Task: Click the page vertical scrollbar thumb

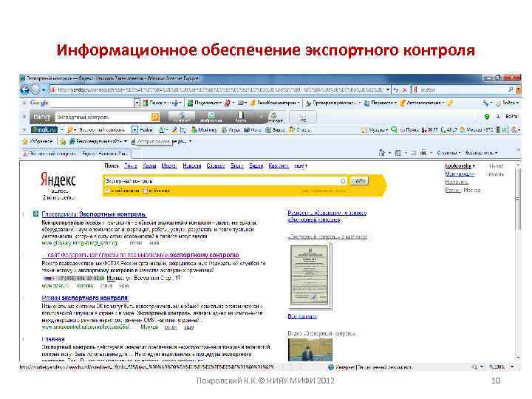Action: 518,199
